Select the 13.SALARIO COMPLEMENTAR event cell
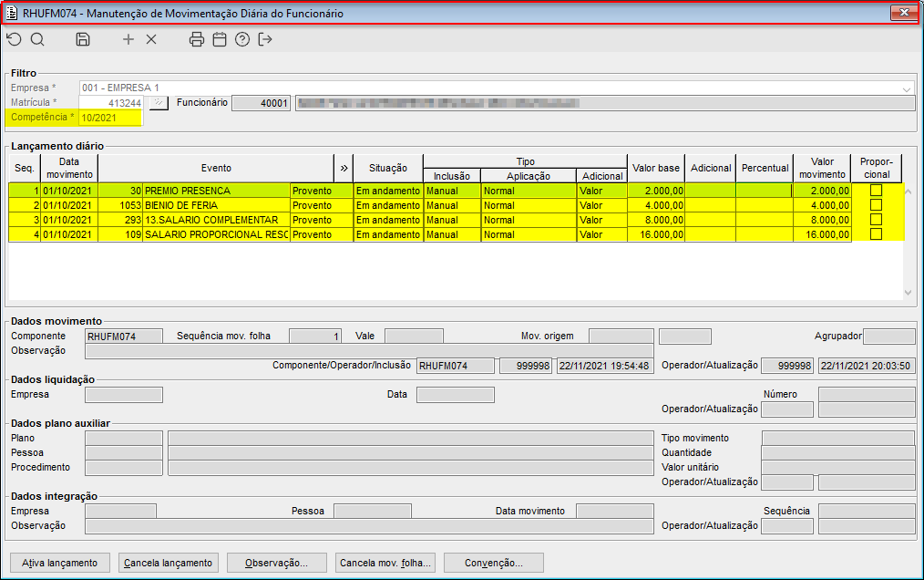This screenshot has width=924, height=580. pyautogui.click(x=216, y=220)
